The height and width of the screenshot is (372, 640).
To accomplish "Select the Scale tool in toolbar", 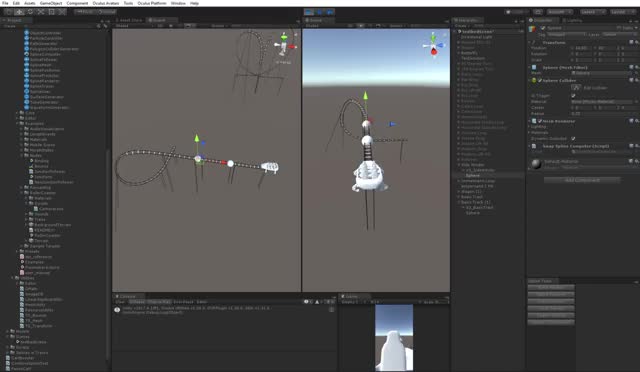I will pos(41,12).
